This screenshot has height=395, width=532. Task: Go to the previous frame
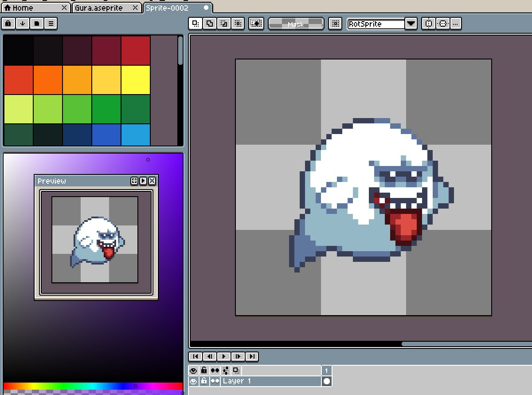tap(210, 356)
